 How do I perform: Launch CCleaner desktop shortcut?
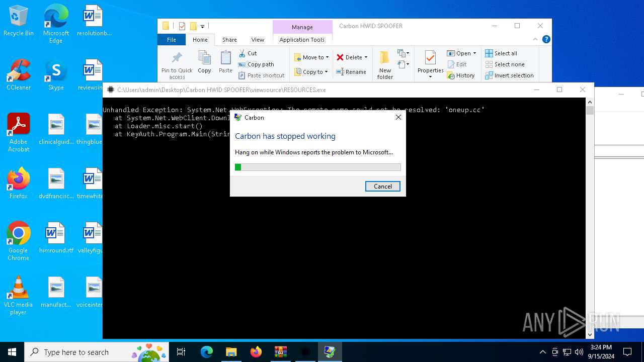(x=19, y=75)
